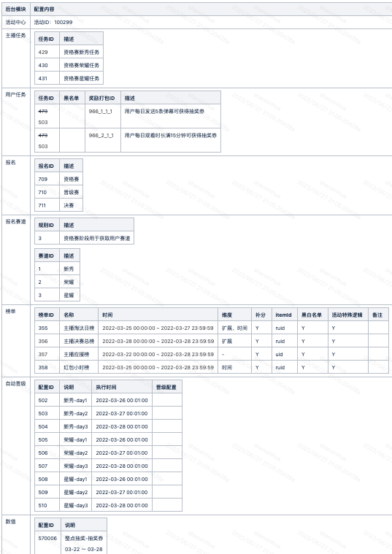This screenshot has height=554, width=392.
Task: Click leaderboard ID 356 cell
Action: pos(47,341)
